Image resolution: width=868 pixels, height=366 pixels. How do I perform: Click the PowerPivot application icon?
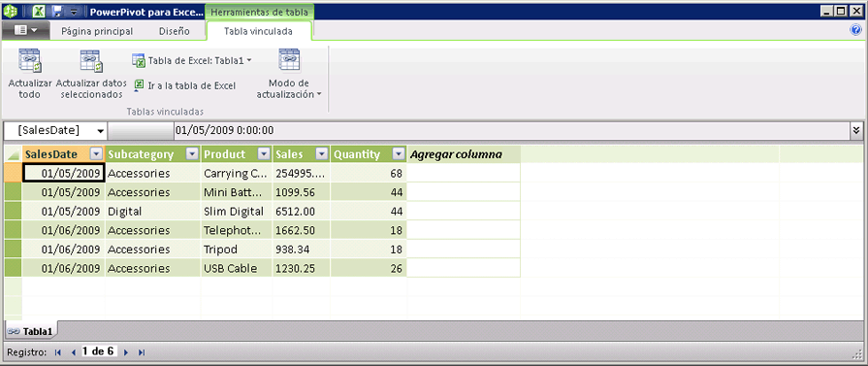pos(10,11)
